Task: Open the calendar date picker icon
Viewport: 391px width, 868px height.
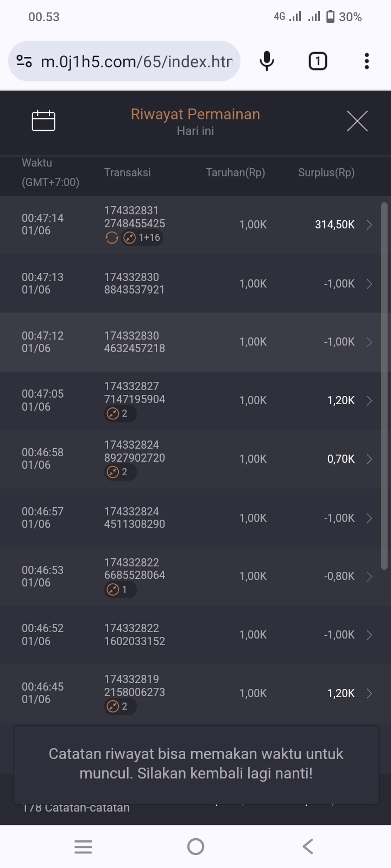Action: 43,120
